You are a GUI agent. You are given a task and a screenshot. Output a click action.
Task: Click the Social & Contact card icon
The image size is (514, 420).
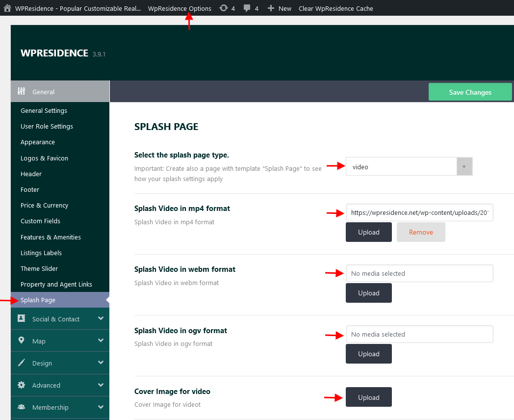[x=21, y=318]
